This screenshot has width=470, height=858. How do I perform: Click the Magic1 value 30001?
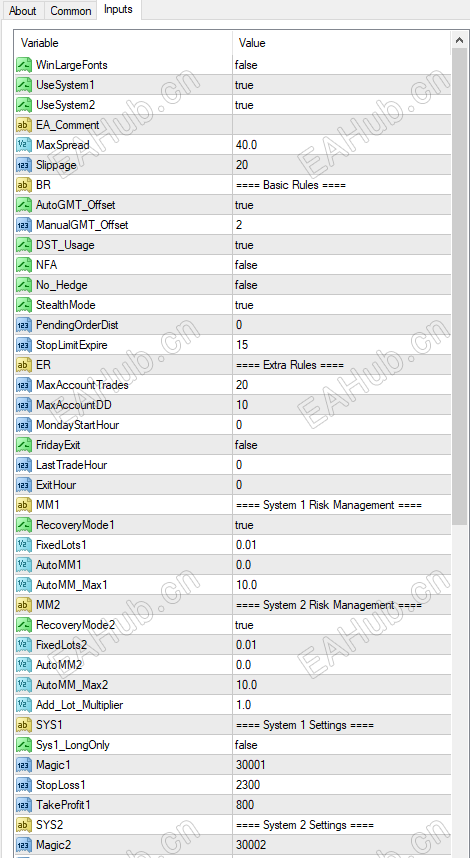(251, 765)
